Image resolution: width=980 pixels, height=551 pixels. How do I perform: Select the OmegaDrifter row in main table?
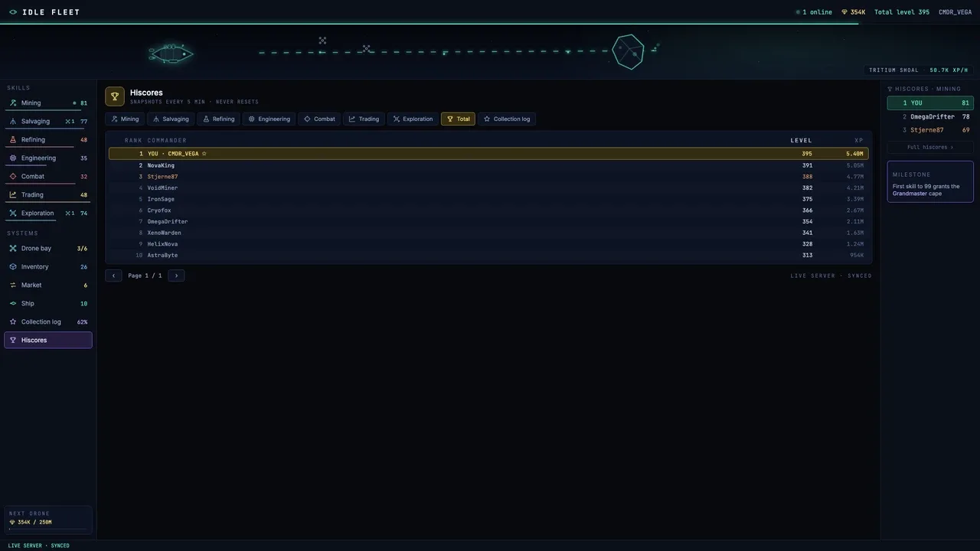[488, 222]
